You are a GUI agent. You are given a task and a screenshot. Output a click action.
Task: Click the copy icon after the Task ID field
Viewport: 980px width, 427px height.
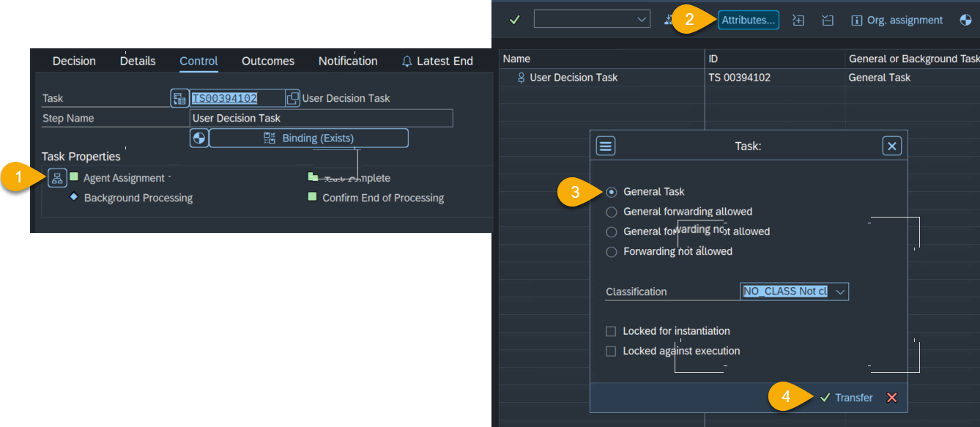pyautogui.click(x=293, y=98)
